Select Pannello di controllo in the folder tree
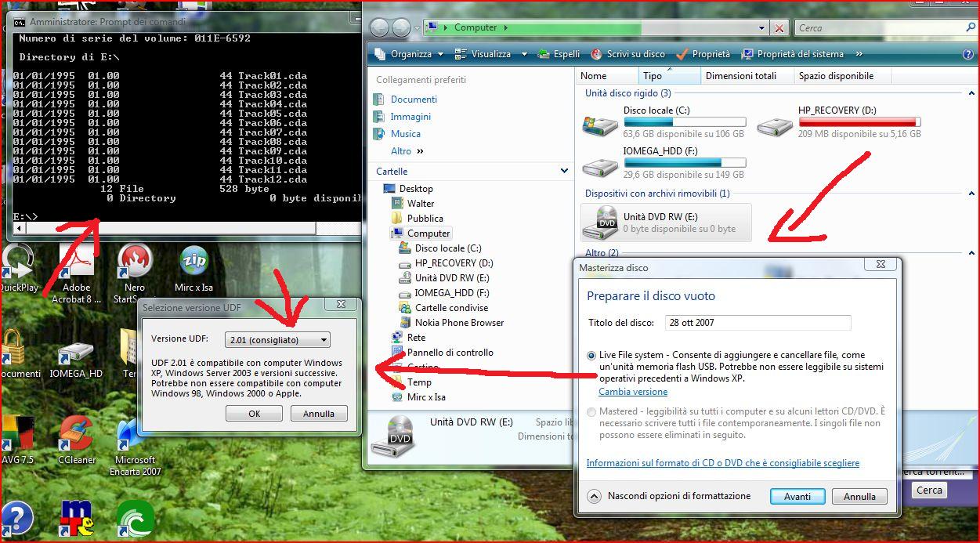 [x=450, y=353]
